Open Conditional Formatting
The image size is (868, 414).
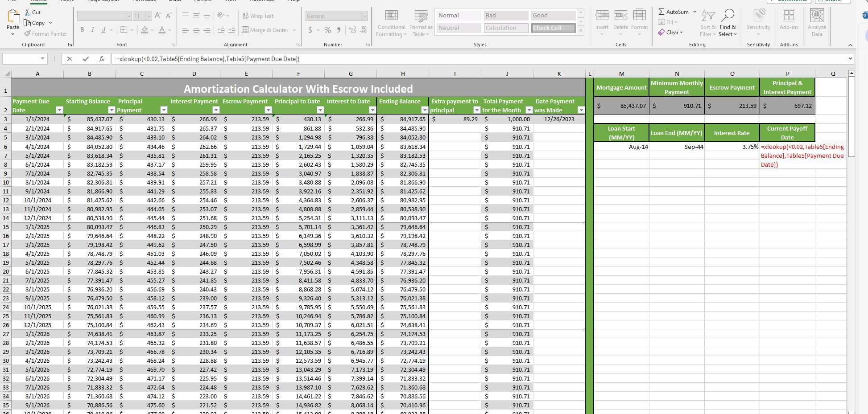pos(391,23)
